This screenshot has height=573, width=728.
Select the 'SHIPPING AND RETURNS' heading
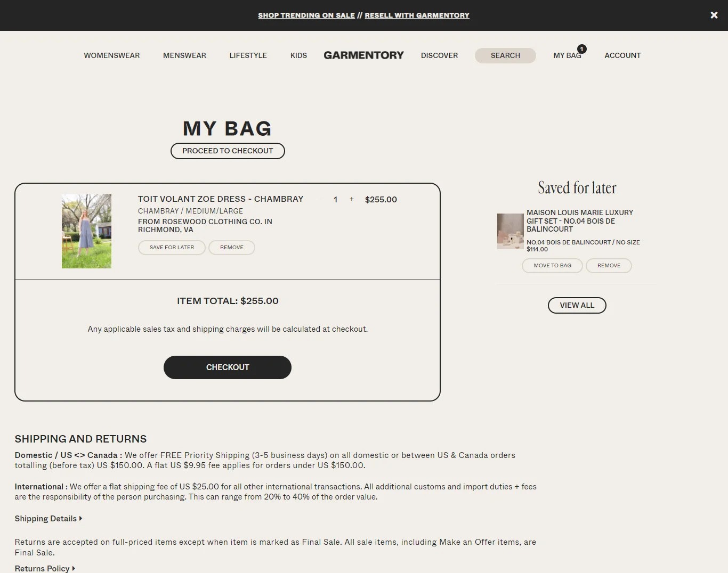click(80, 439)
